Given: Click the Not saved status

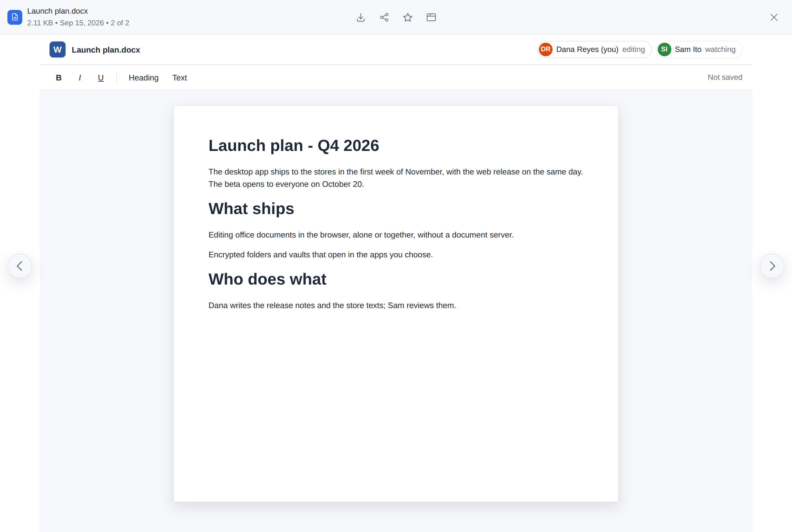Looking at the screenshot, I should point(725,77).
